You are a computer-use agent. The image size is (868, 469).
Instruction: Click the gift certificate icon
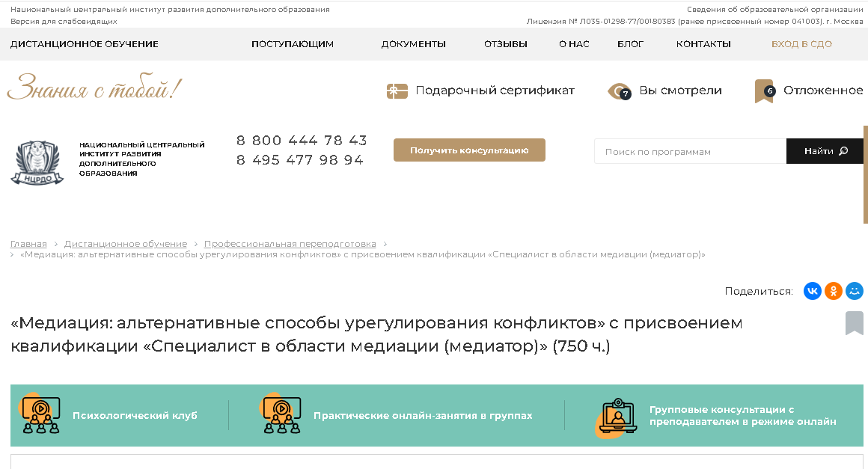pos(397,91)
